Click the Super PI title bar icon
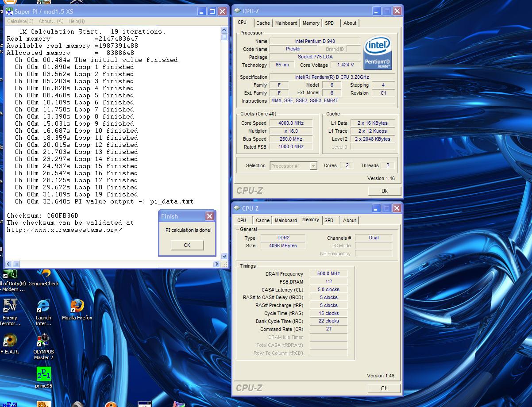This screenshot has width=532, height=407. click(x=9, y=12)
